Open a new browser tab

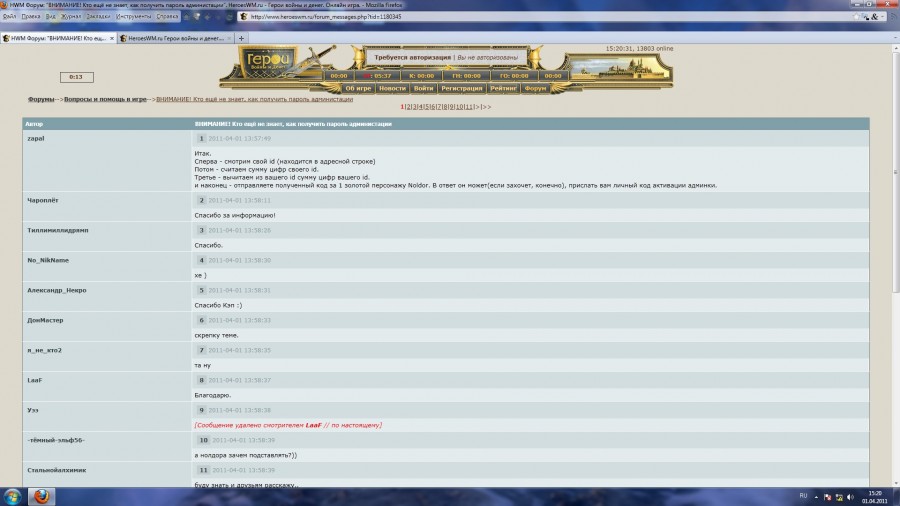coord(242,38)
